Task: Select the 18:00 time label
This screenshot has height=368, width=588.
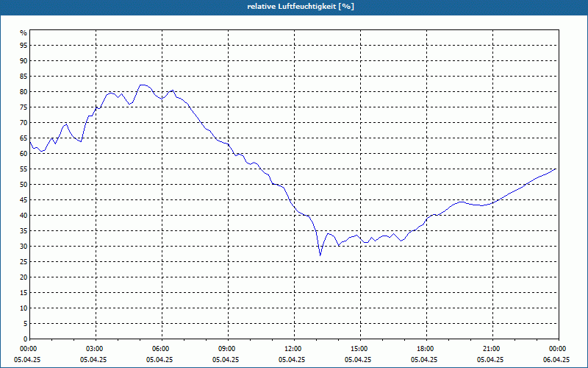Action: pyautogui.click(x=426, y=349)
